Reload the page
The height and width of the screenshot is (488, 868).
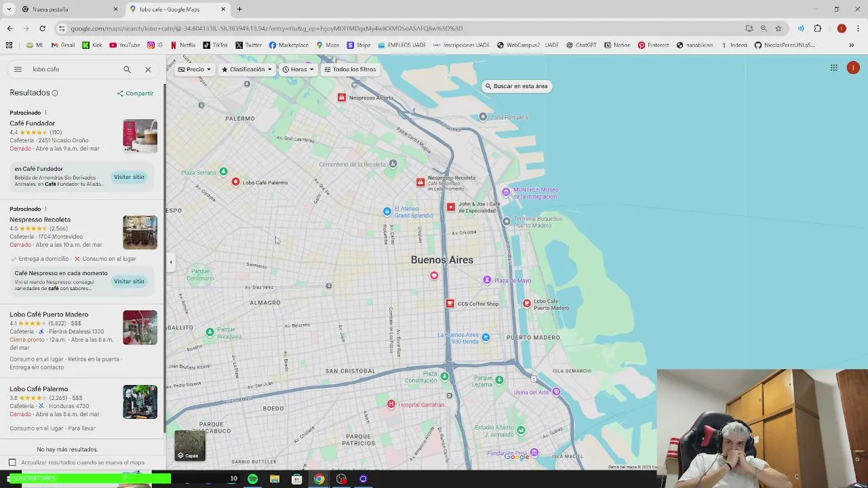point(42,28)
